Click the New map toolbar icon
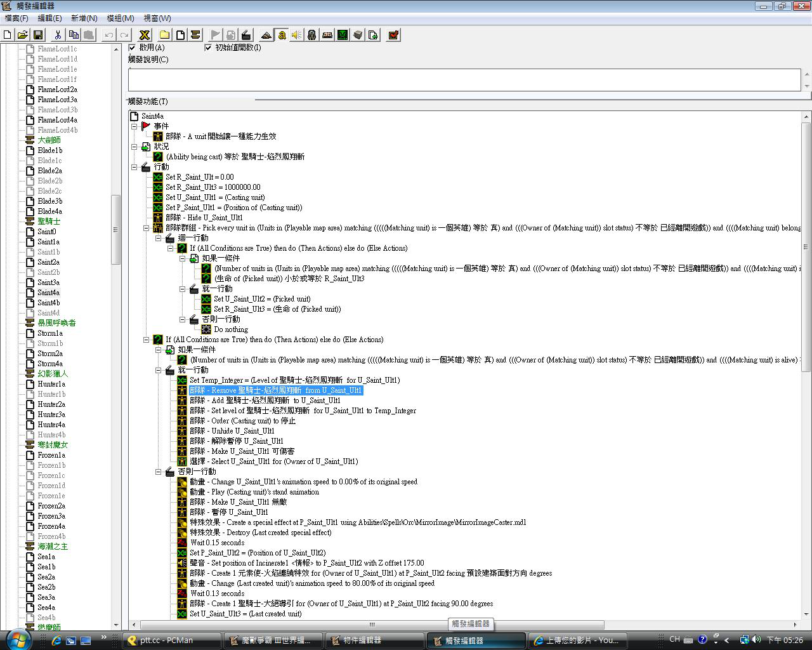 pos(8,35)
